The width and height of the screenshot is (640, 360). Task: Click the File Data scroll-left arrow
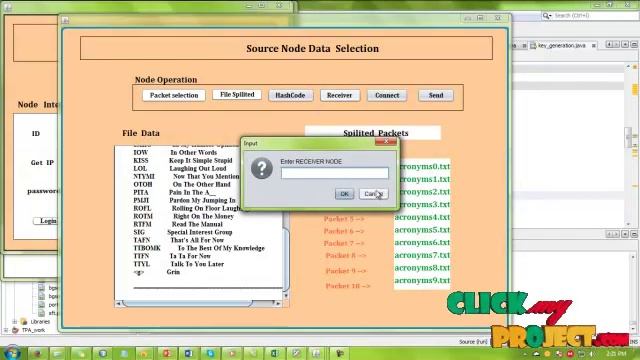coord(118,304)
